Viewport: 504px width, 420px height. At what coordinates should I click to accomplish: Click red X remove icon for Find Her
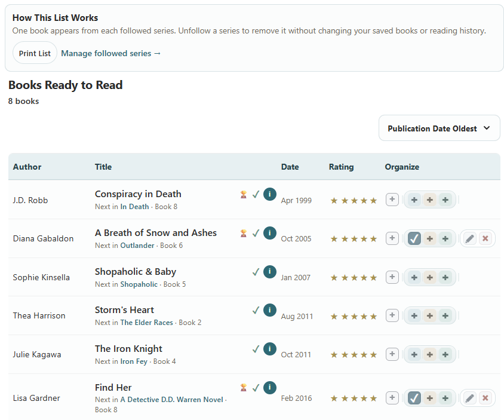485,398
